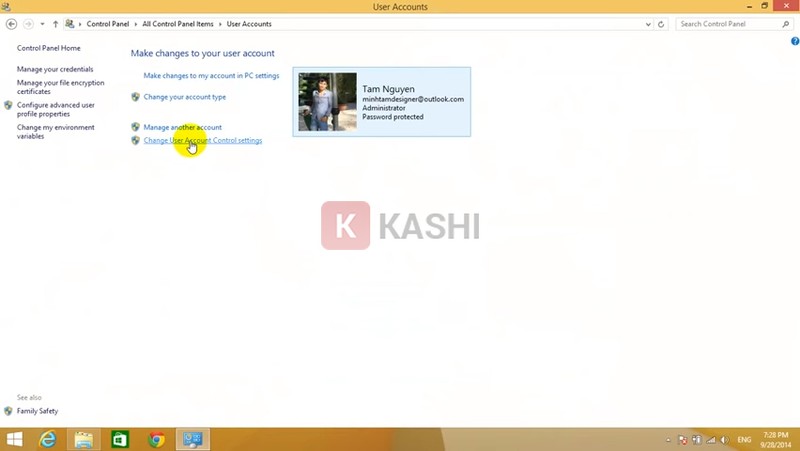Click shield icon beside Manage another account
800x451 pixels.
[x=135, y=127]
